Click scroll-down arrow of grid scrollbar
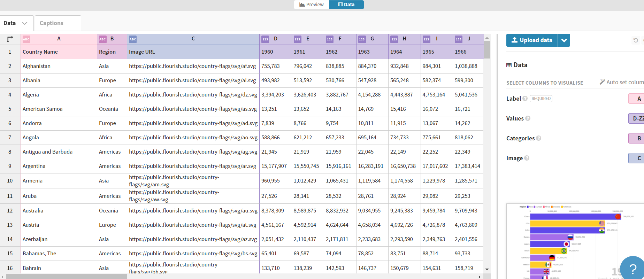The width and height of the screenshot is (644, 279). 487,269
